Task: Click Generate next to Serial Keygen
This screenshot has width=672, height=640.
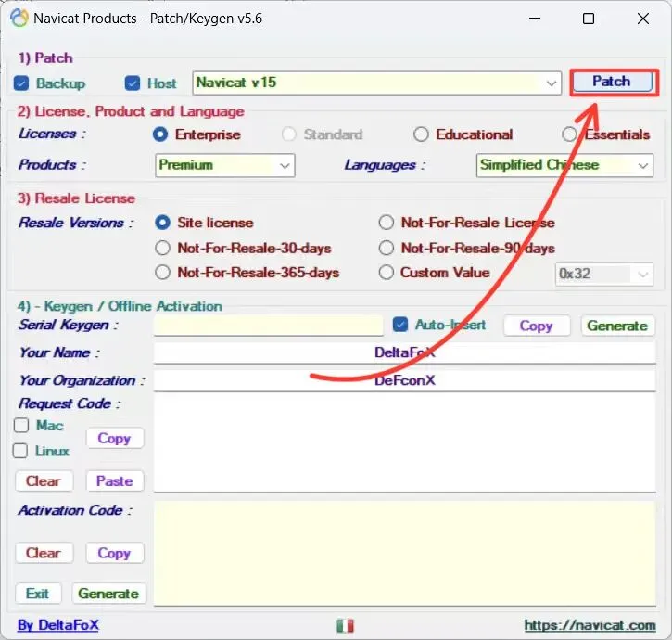Action: [x=617, y=326]
